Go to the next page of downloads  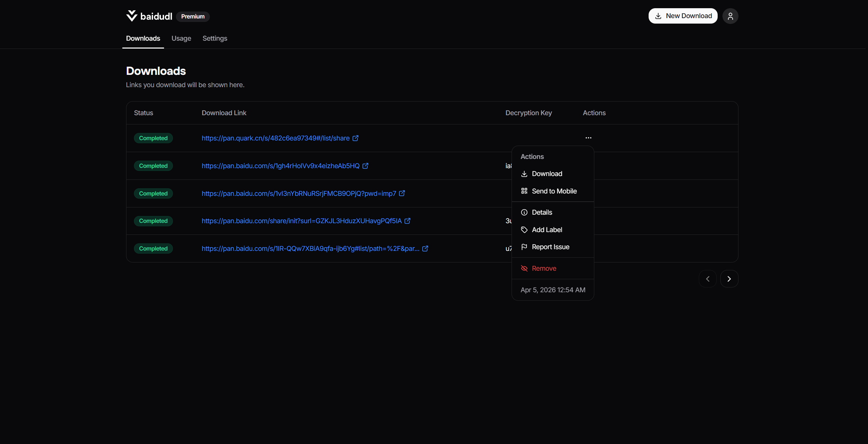point(729,279)
